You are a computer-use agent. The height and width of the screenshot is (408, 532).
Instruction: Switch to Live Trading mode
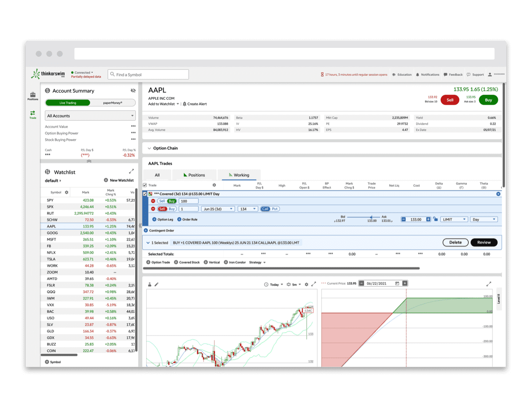click(x=68, y=102)
